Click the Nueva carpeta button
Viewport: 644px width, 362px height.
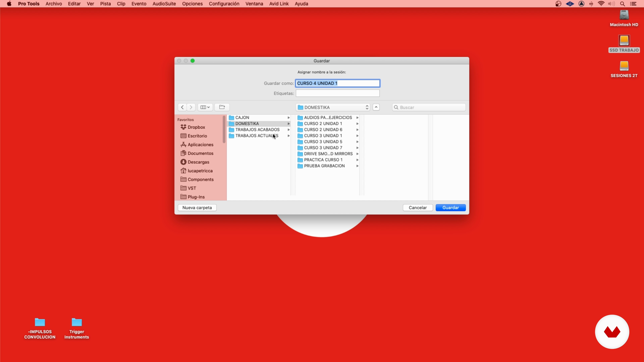pyautogui.click(x=197, y=208)
